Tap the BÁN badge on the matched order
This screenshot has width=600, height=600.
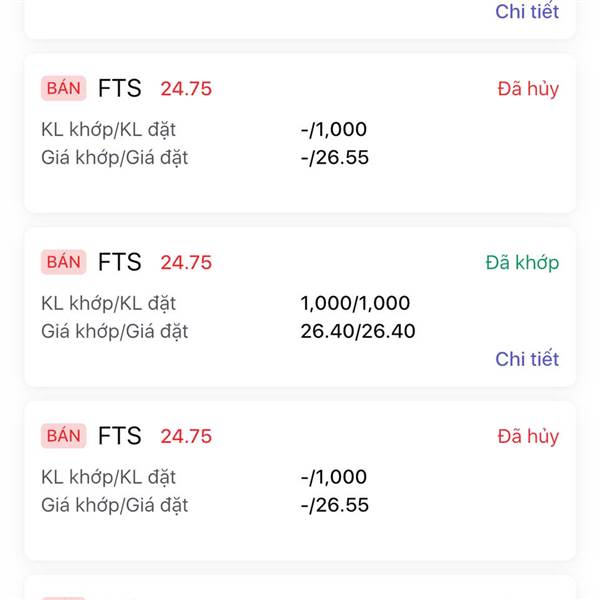point(64,263)
